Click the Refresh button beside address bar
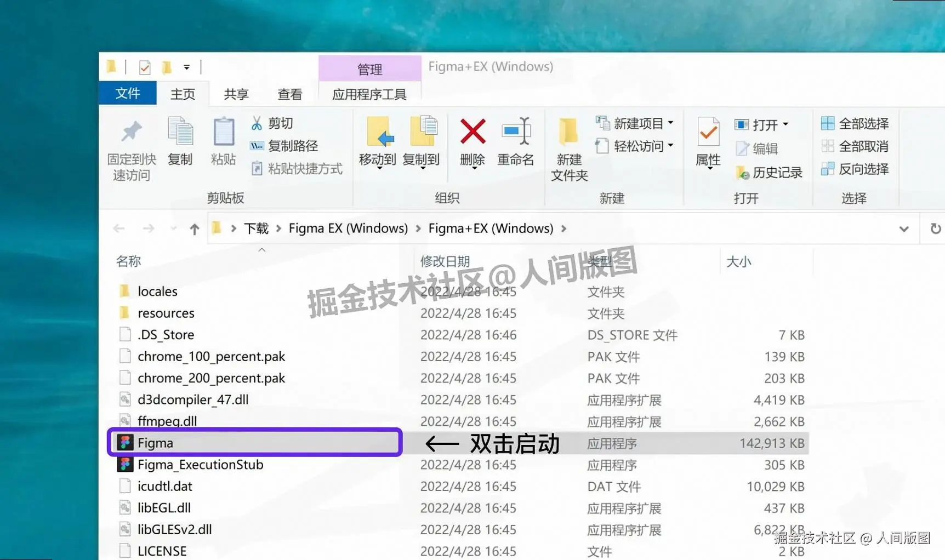This screenshot has width=945, height=560. (x=935, y=228)
